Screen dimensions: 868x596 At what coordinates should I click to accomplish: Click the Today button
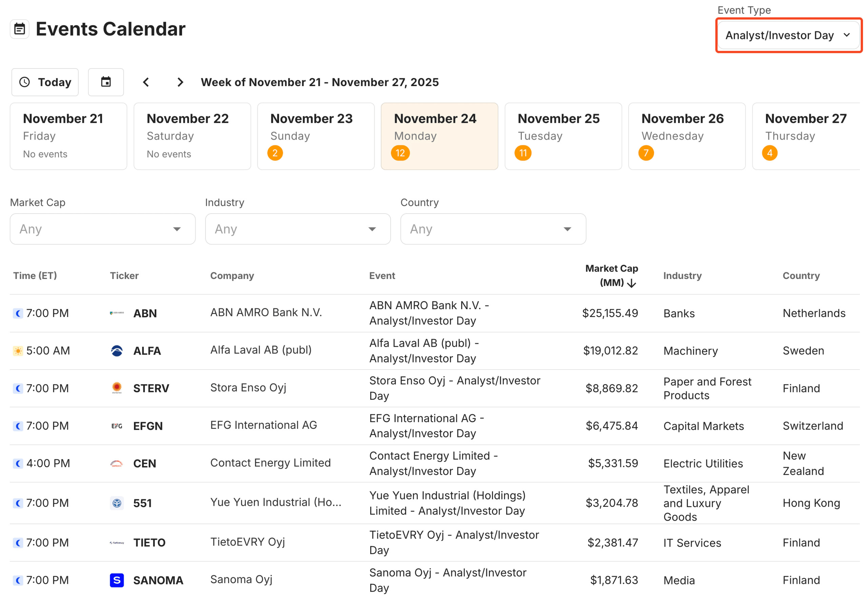45,82
